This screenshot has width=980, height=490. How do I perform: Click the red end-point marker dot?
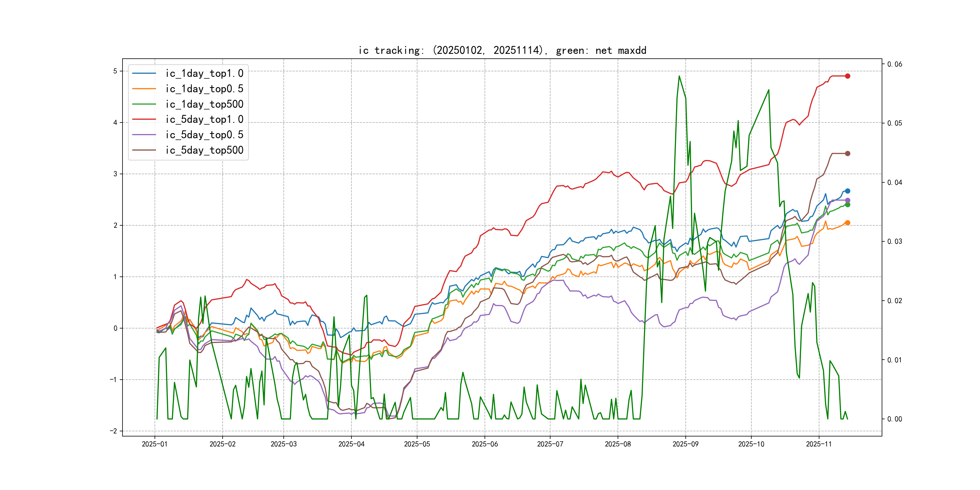(x=847, y=76)
